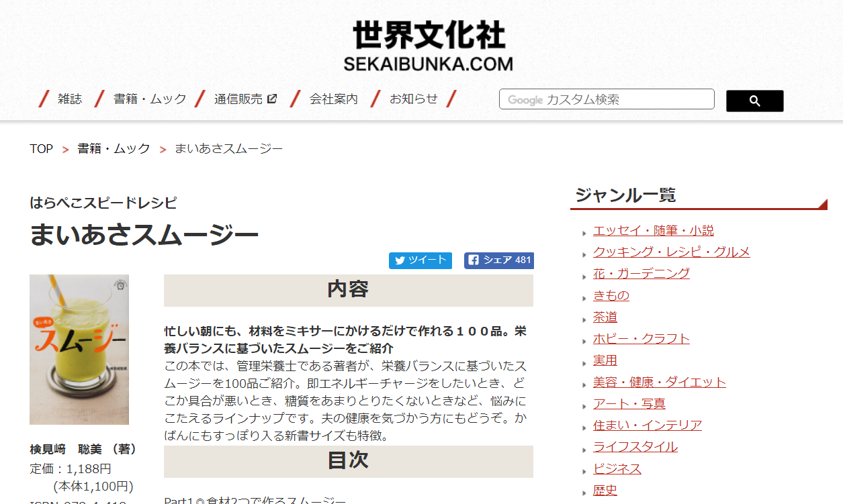This screenshot has height=504, width=843.
Task: Click the 目次 section heading
Action: click(349, 461)
